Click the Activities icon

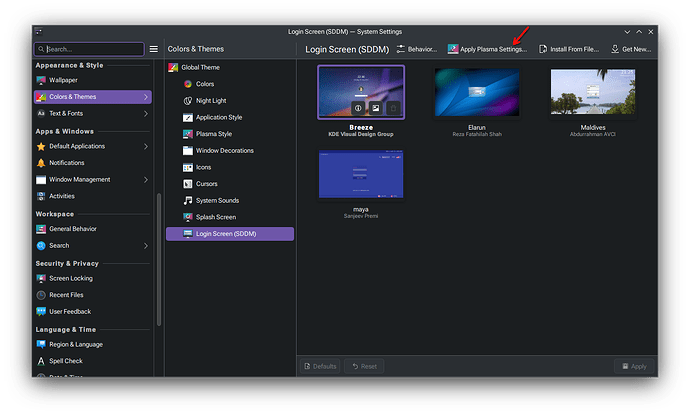click(41, 196)
